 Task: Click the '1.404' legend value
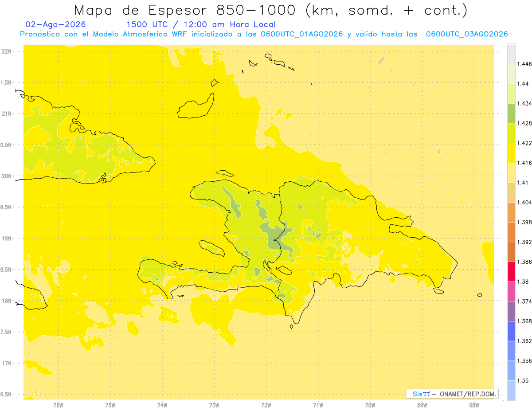click(525, 202)
